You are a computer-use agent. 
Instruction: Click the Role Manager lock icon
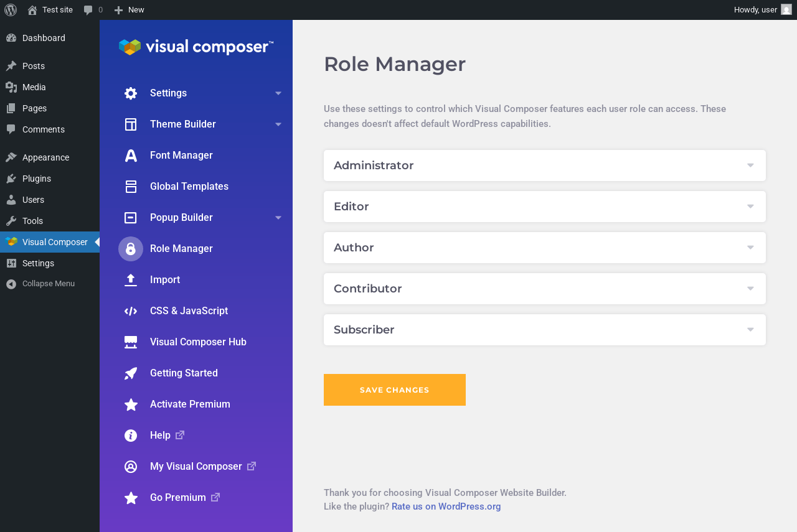click(131, 249)
